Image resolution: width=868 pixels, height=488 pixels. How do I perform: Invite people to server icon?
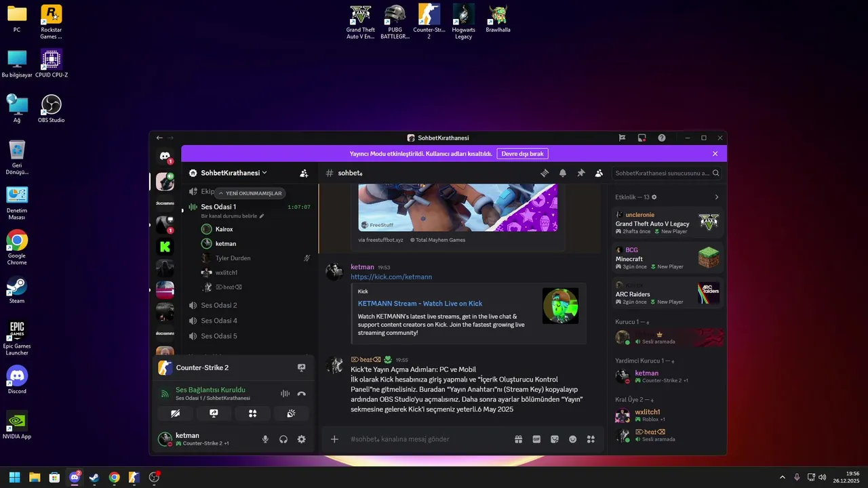pos(304,173)
